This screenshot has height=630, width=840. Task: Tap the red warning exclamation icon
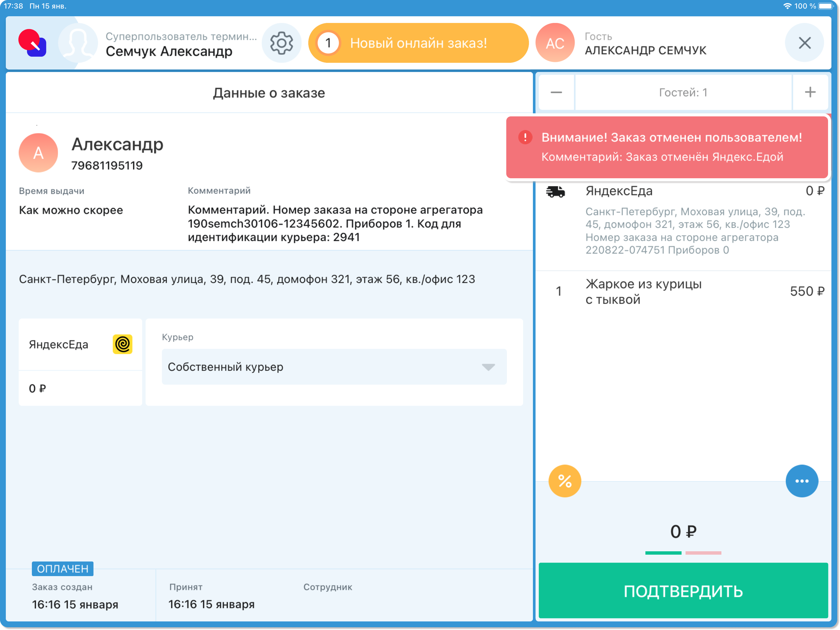[525, 138]
